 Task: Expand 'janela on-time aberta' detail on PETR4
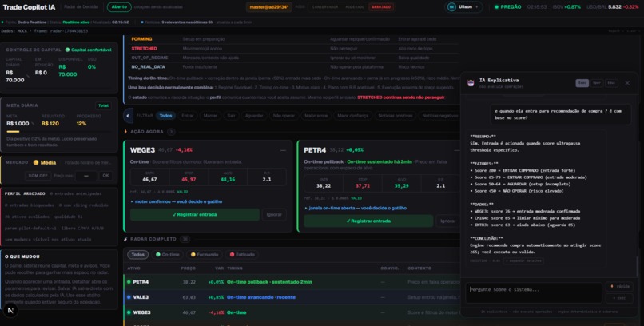click(x=356, y=209)
